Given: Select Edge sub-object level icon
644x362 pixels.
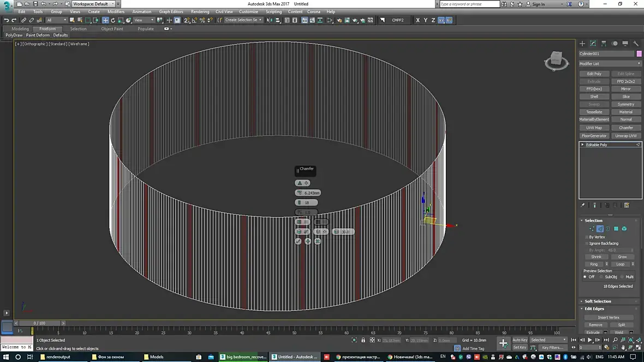Looking at the screenshot, I should point(600,228).
